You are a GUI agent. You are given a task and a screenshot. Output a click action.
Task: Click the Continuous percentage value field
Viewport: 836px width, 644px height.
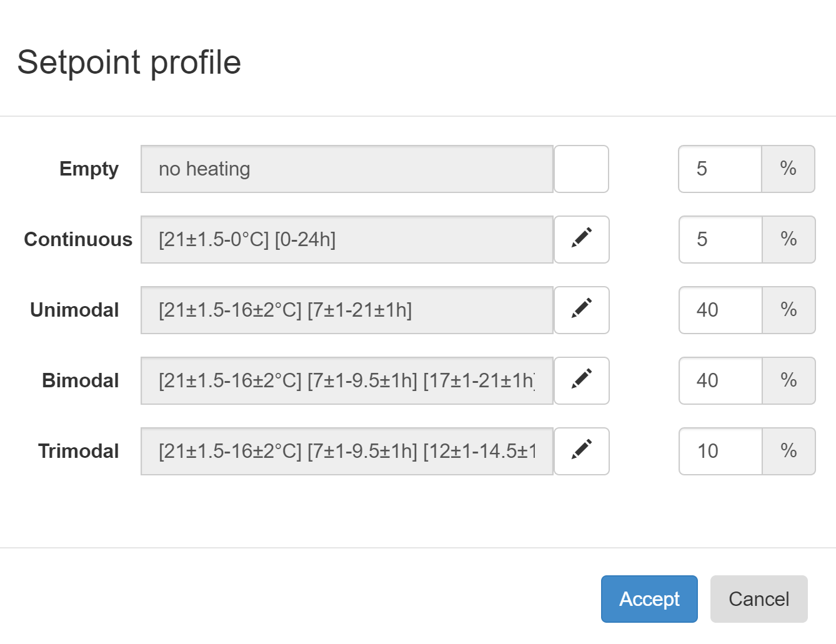coord(720,239)
